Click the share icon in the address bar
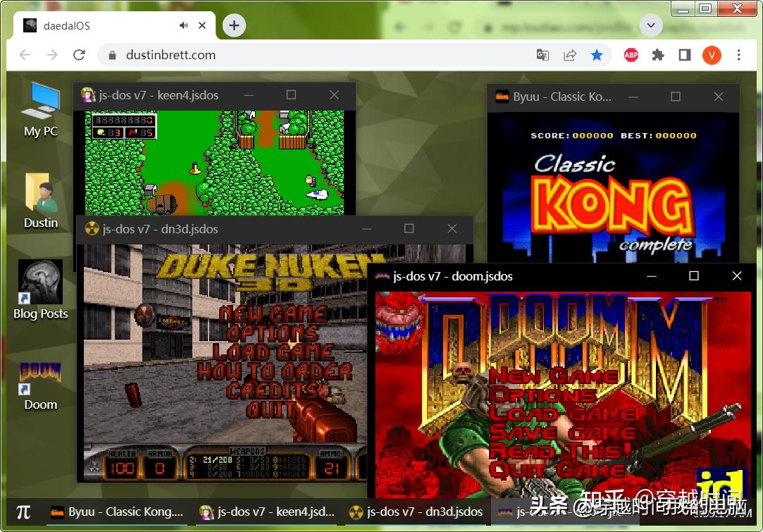763x532 pixels. pyautogui.click(x=571, y=55)
